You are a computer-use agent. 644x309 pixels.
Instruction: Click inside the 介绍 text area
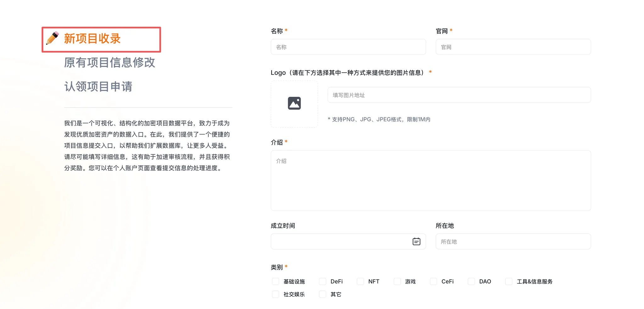pyautogui.click(x=430, y=180)
